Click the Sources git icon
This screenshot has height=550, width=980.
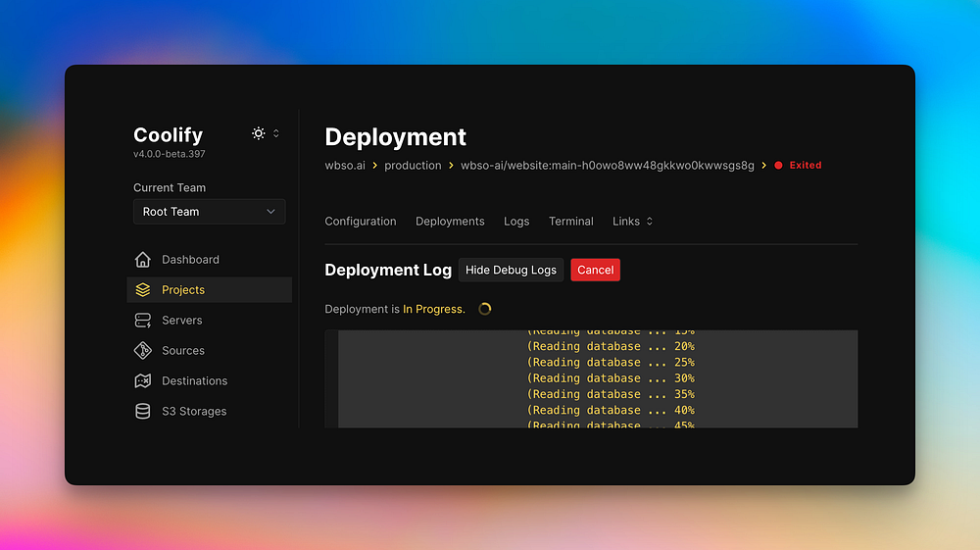143,351
